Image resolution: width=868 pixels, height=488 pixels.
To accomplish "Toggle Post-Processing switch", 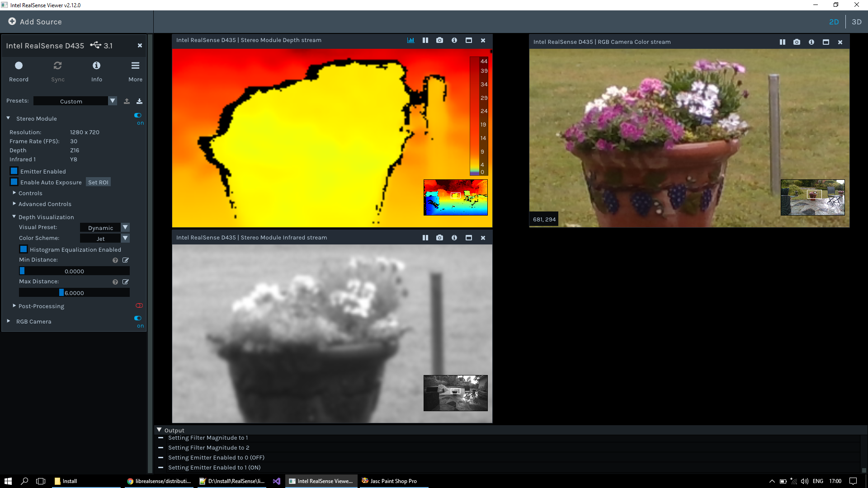I will 139,306.
